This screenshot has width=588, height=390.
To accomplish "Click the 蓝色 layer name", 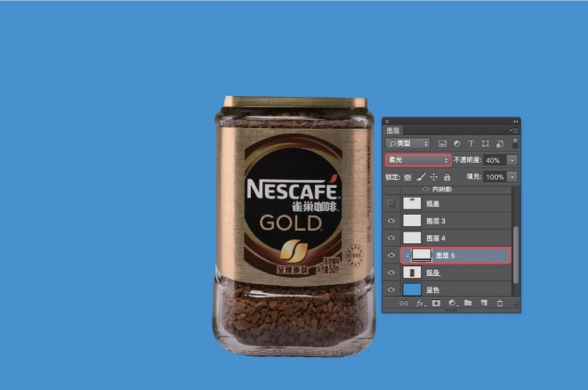I will 432,289.
